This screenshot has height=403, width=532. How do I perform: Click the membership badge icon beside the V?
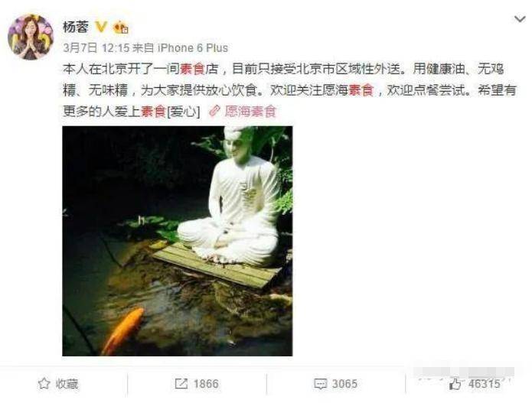click(x=120, y=27)
